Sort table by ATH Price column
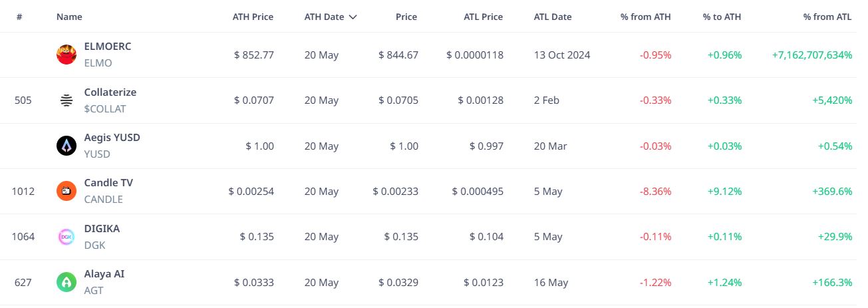 coord(253,17)
